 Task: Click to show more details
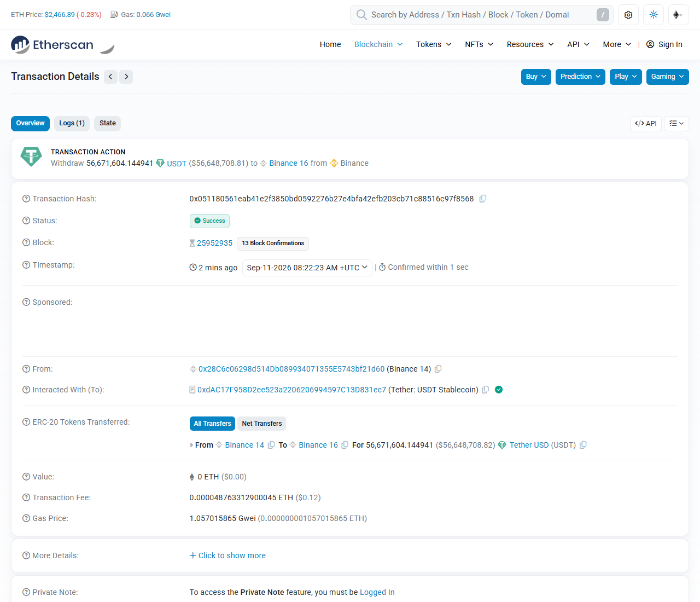(x=227, y=555)
